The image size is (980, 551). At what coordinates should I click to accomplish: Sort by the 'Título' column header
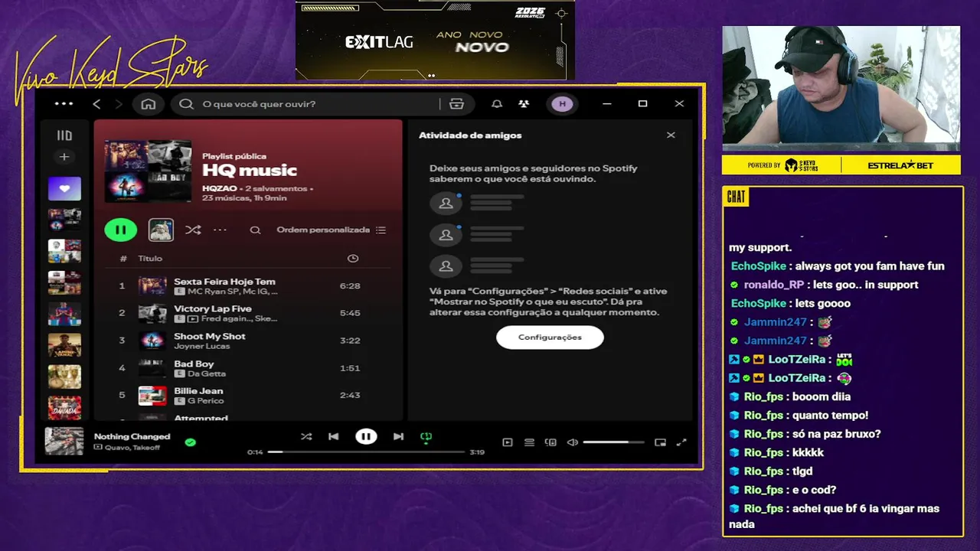pos(150,259)
